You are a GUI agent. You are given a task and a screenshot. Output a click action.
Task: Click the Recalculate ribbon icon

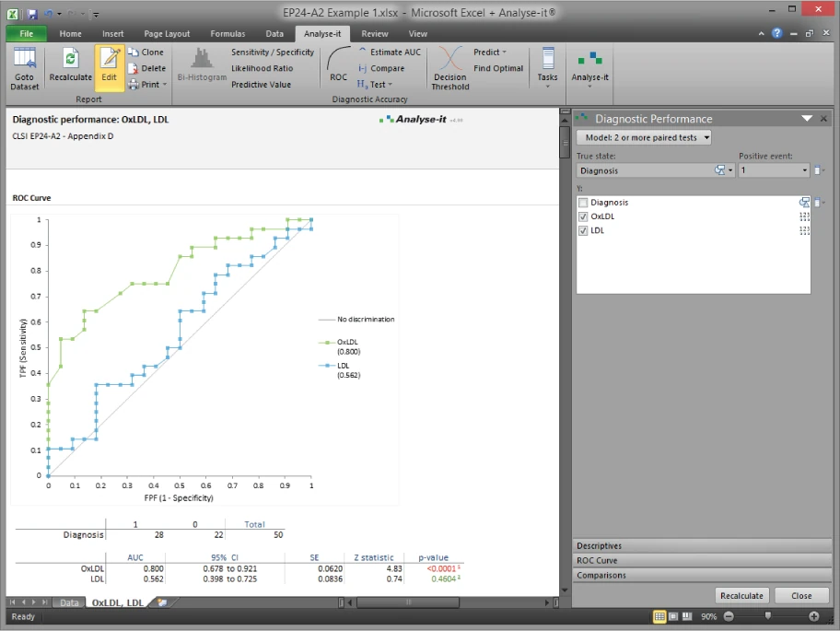[x=70, y=65]
